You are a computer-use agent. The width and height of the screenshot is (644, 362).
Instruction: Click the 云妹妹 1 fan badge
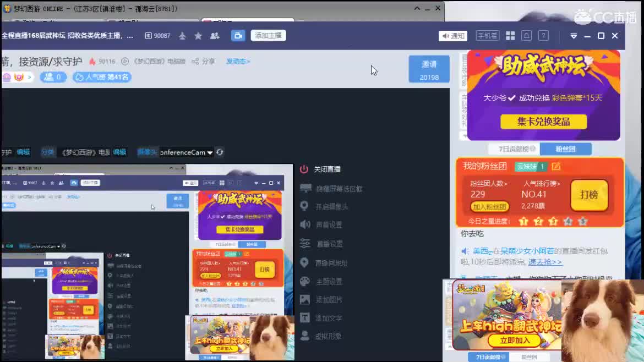[x=530, y=166]
